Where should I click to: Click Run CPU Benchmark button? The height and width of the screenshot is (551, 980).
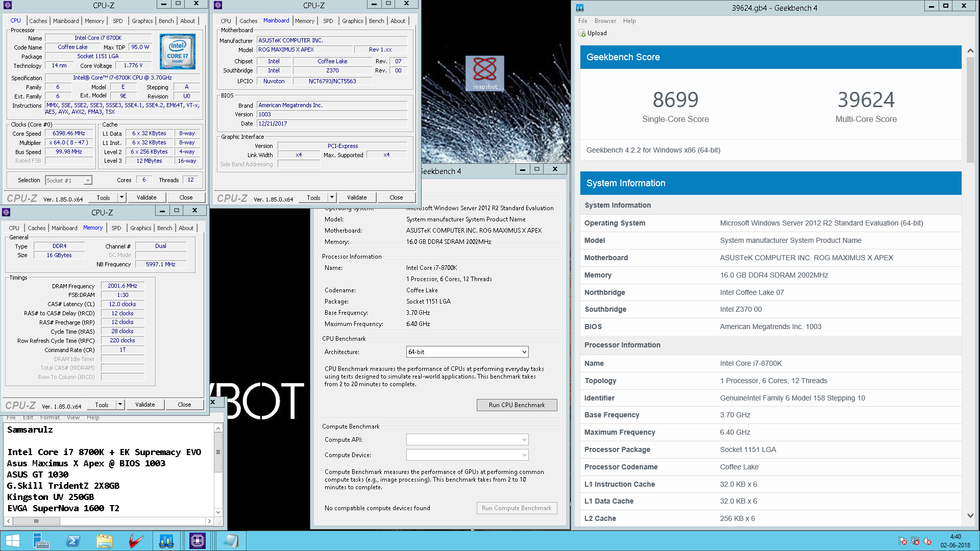tap(517, 405)
